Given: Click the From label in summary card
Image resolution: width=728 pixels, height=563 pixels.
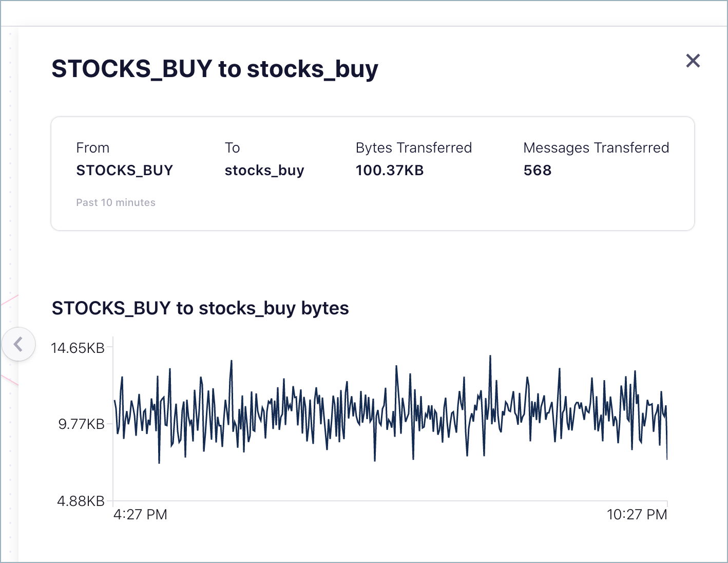Looking at the screenshot, I should pos(92,148).
